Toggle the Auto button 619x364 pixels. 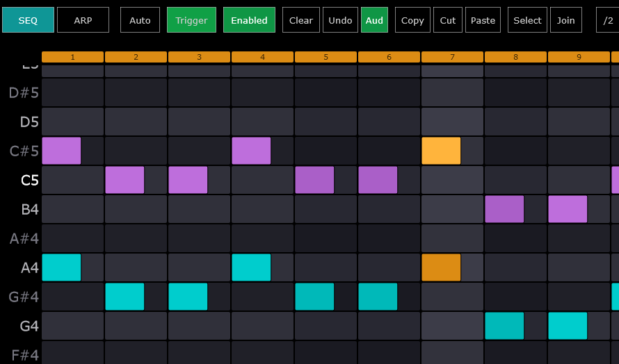[140, 20]
